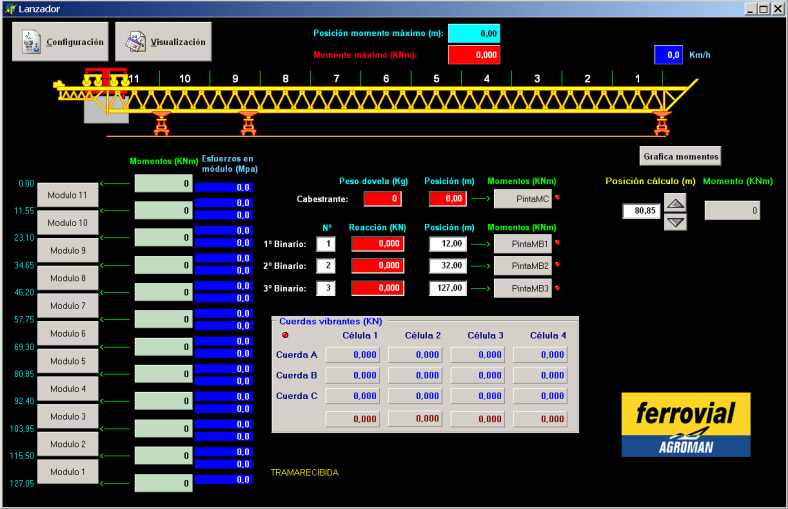The image size is (788, 509).
Task: Select the Modulo 5 button
Action: pos(68,361)
